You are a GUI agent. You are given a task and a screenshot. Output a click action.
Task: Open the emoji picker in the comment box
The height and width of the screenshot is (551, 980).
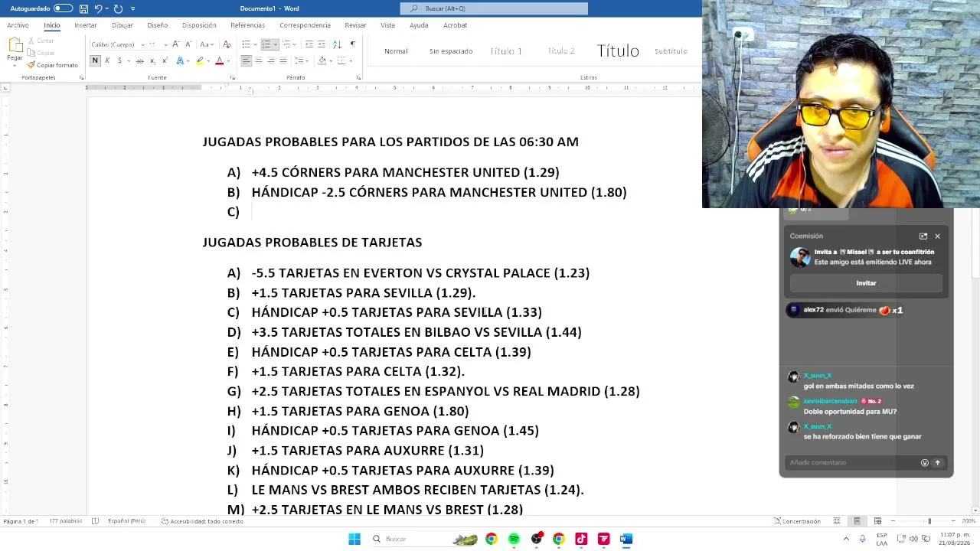coord(925,462)
